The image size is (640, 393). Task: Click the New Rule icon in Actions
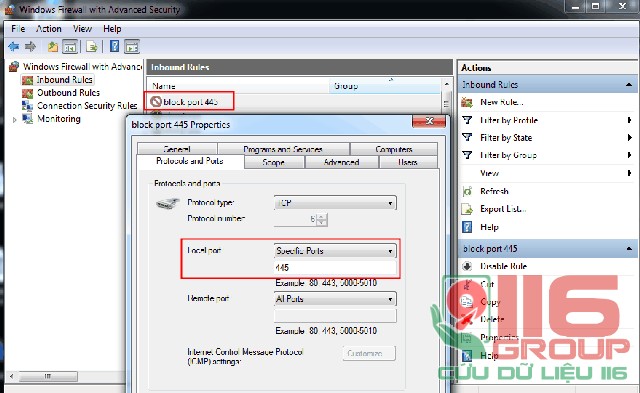click(467, 102)
